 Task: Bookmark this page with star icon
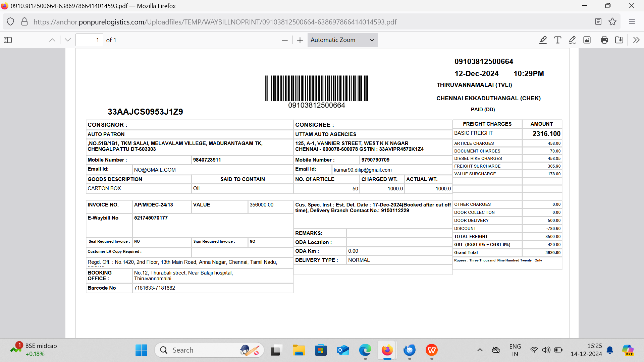(x=612, y=22)
